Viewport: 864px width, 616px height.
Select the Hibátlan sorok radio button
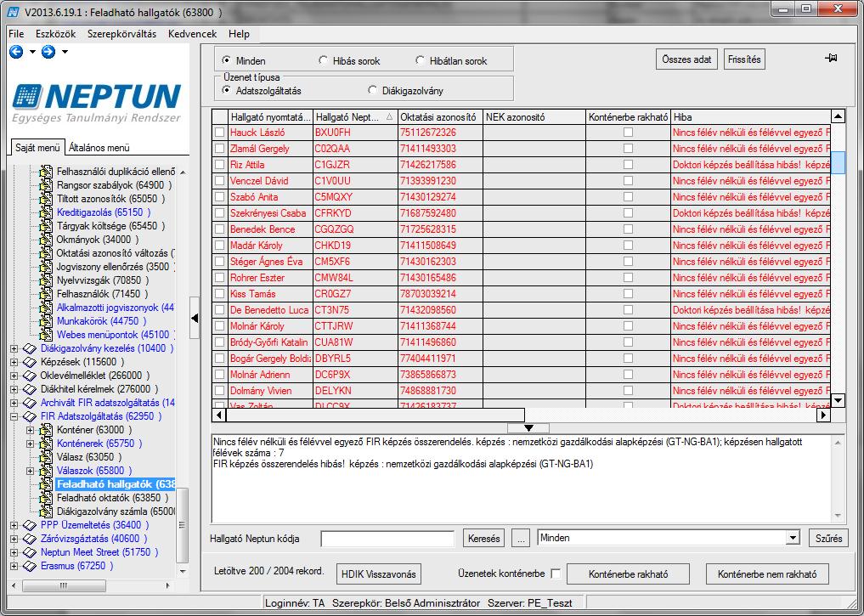420,60
